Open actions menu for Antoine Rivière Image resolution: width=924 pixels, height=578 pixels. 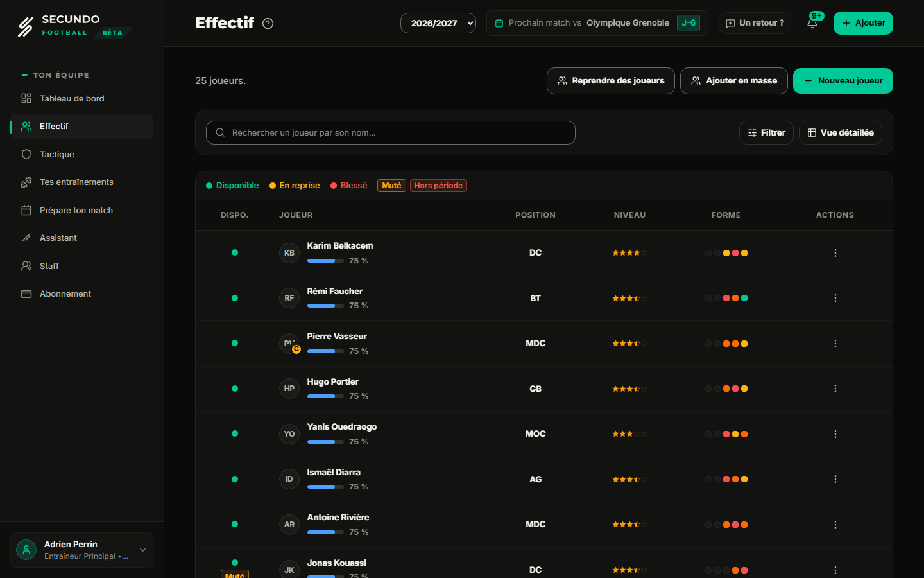[835, 525]
